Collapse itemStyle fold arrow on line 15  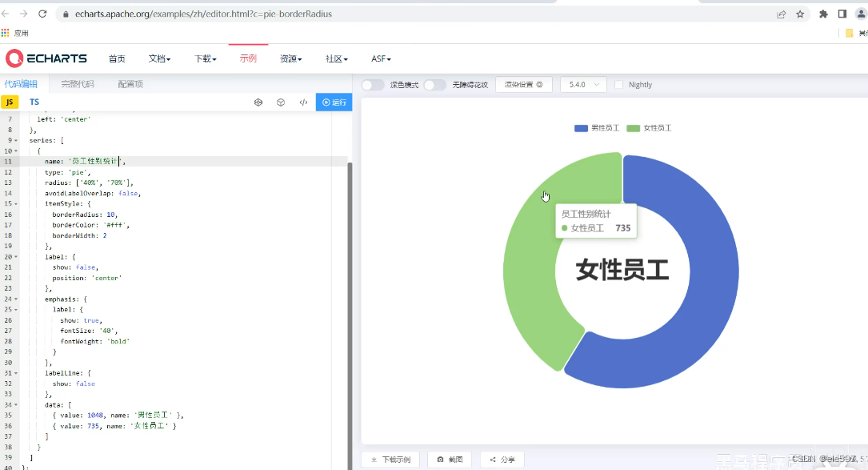click(x=16, y=204)
